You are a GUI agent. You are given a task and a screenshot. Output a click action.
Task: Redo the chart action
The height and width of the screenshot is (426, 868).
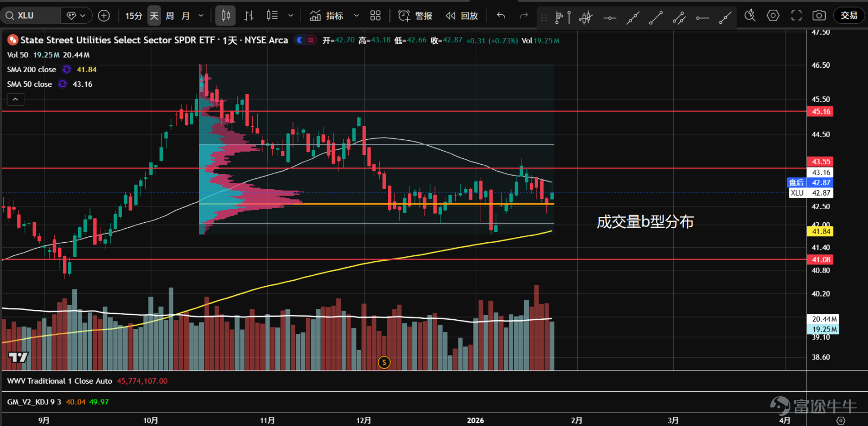[524, 16]
